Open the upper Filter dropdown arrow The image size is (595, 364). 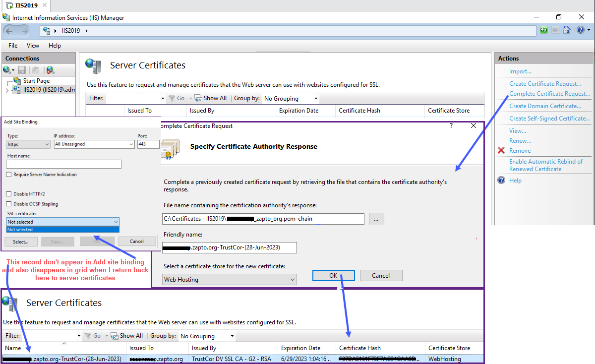click(163, 98)
